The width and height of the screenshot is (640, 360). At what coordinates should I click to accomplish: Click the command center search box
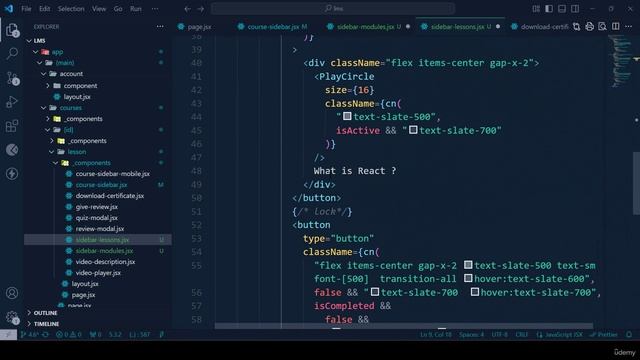tap(333, 9)
